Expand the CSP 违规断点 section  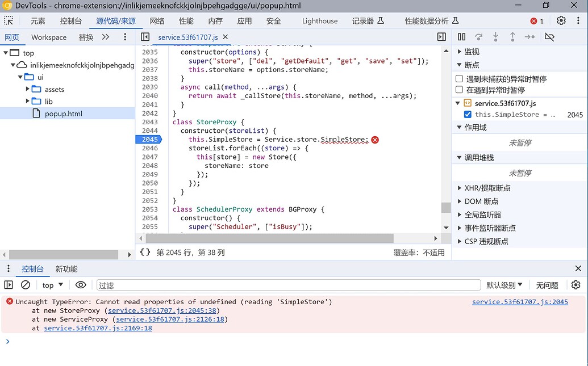[x=459, y=241]
